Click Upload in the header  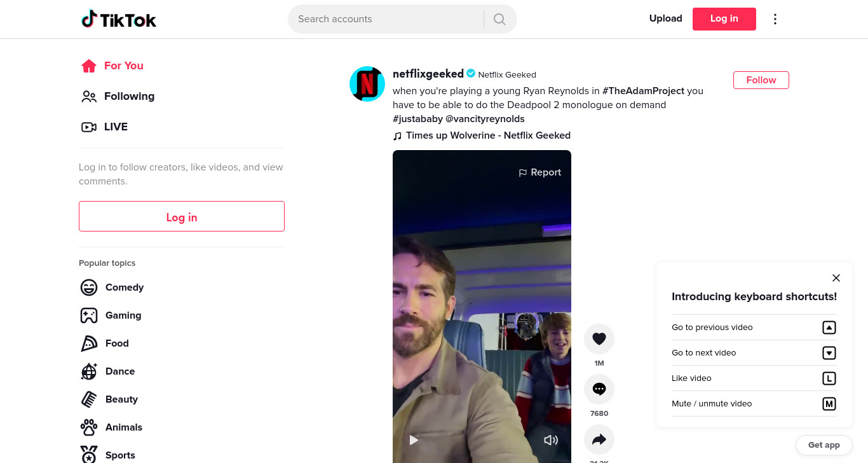[x=665, y=18]
